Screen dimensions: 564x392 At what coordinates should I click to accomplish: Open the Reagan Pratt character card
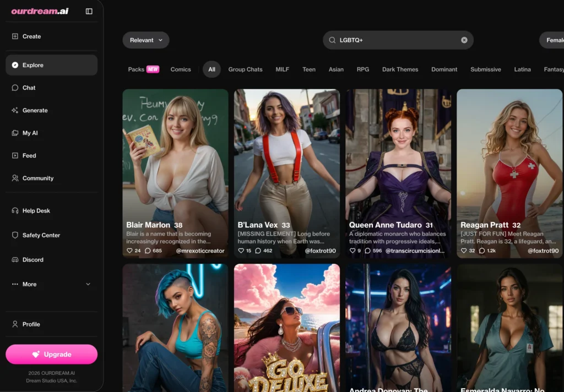click(x=509, y=173)
